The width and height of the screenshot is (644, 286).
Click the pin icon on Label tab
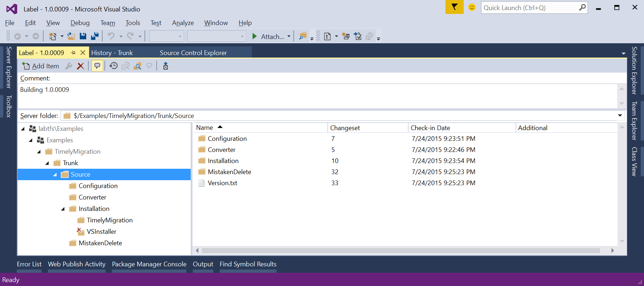click(x=73, y=53)
